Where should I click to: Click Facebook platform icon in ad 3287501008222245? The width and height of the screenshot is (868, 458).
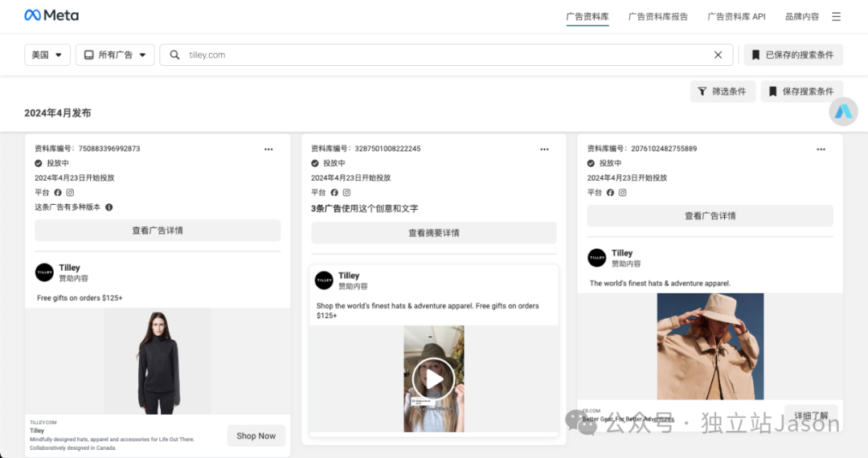(334, 193)
